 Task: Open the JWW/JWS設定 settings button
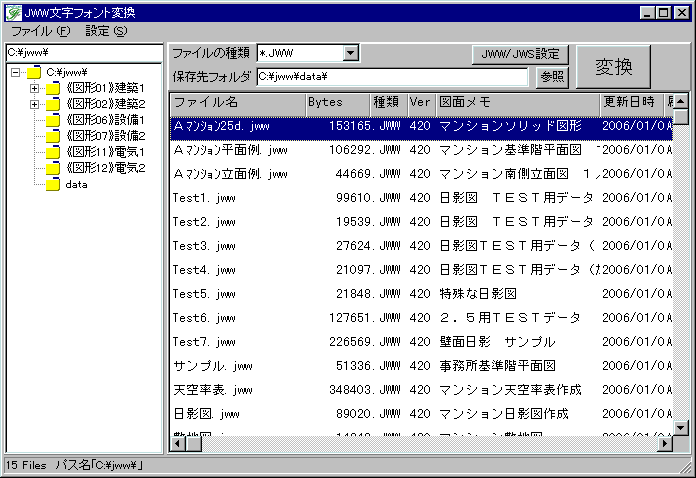[x=520, y=54]
